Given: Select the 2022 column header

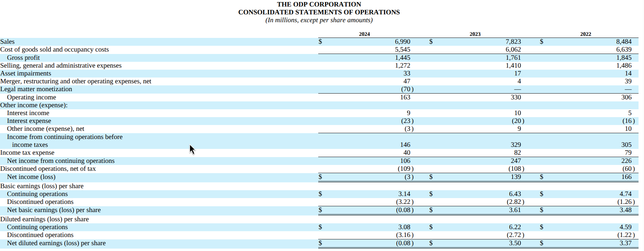Looking at the screenshot, I should click(586, 34).
